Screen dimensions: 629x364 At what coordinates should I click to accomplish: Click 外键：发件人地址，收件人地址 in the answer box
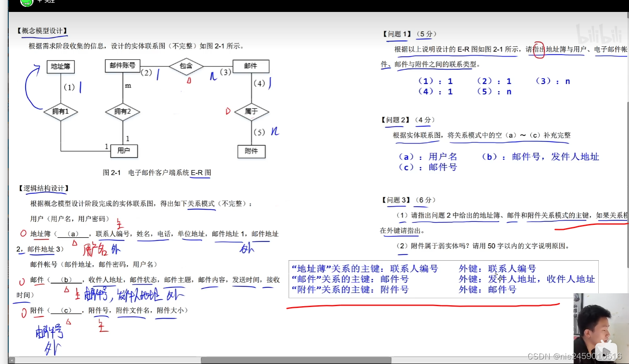click(x=527, y=279)
